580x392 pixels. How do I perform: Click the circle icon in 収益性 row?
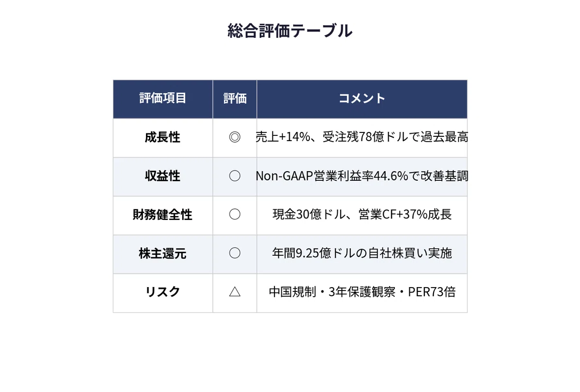point(235,176)
